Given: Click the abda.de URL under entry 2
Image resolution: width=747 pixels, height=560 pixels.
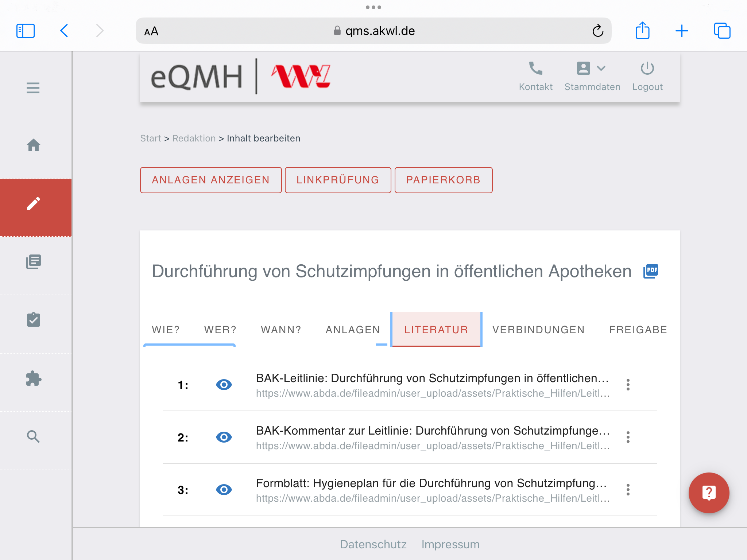Looking at the screenshot, I should 433,446.
